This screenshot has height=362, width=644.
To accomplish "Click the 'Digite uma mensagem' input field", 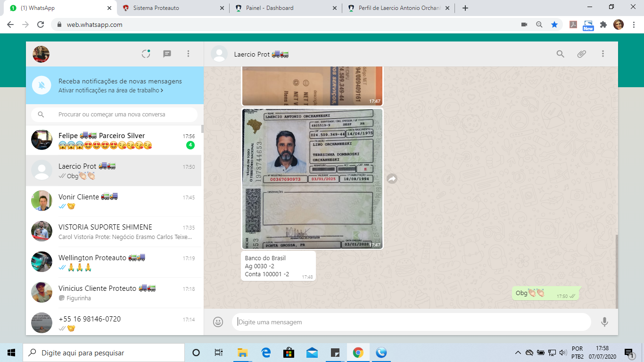I will pos(410,322).
